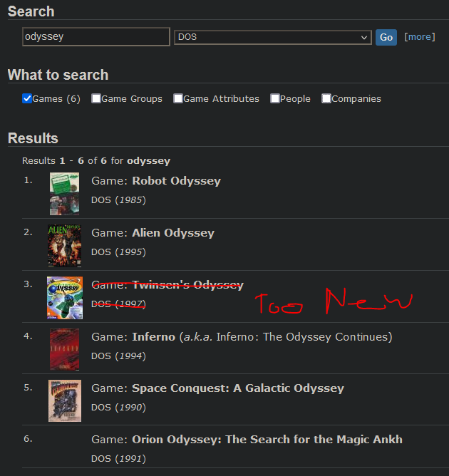Uncheck the Games (6) checkbox
The height and width of the screenshot is (476, 449).
click(x=27, y=98)
